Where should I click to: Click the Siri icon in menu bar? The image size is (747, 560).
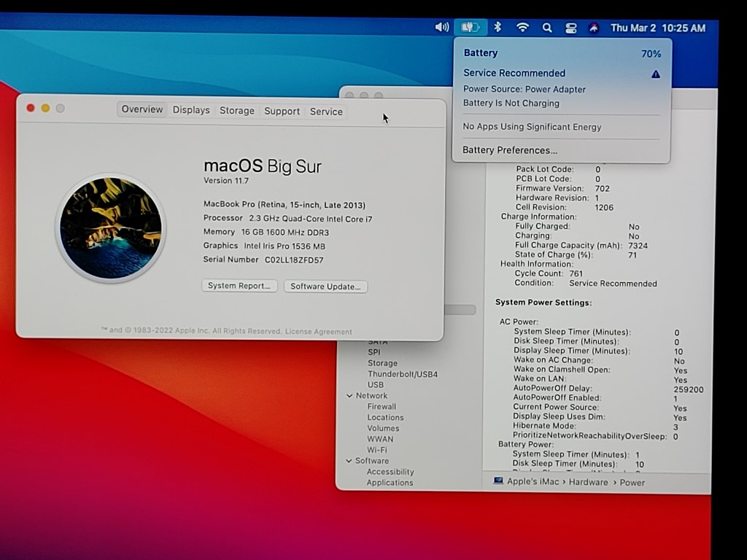(x=593, y=28)
